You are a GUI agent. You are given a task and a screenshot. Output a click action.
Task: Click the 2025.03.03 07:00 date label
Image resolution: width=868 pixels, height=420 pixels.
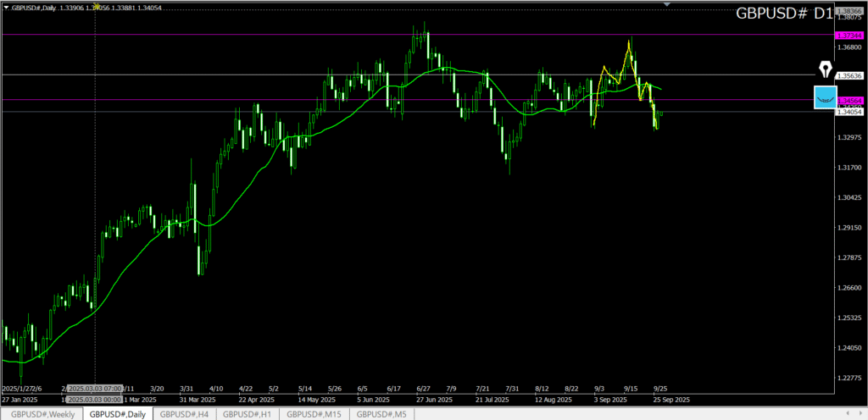click(x=94, y=389)
